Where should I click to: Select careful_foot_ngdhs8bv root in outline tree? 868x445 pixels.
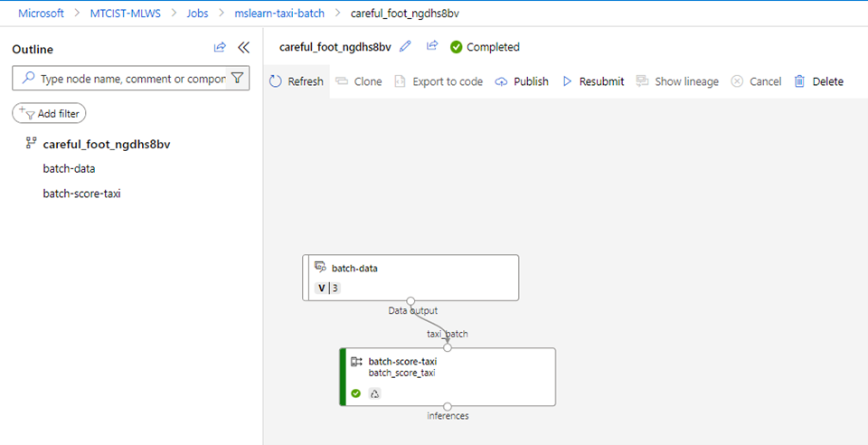pos(107,145)
